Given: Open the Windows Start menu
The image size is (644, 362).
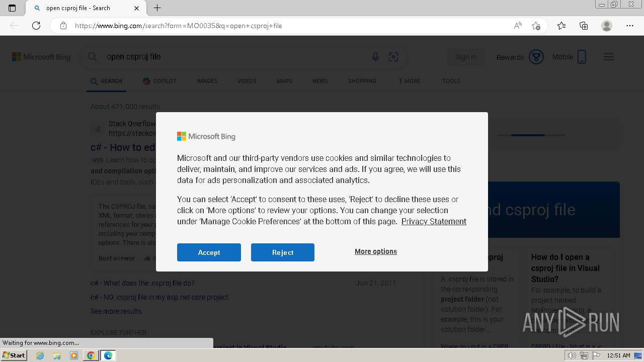Looking at the screenshot, I should point(14,355).
